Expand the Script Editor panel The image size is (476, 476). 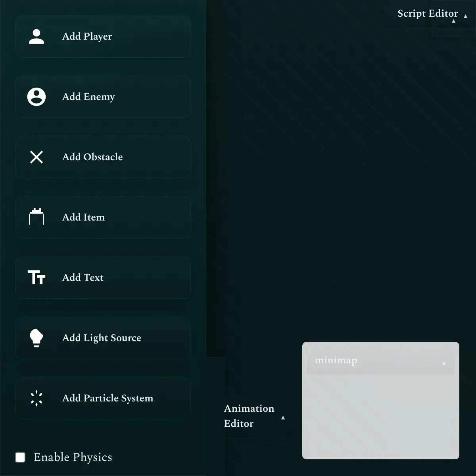coord(465,16)
